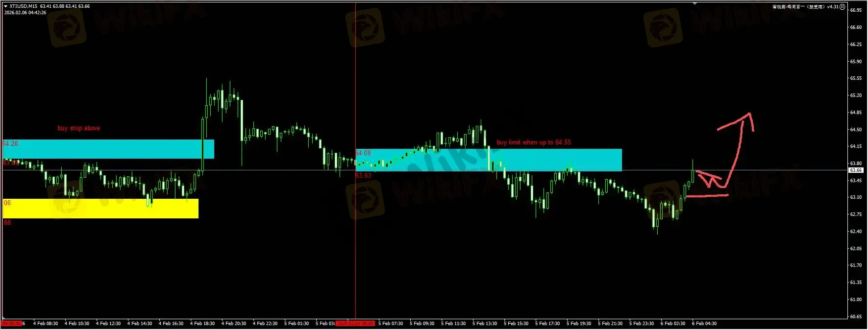This screenshot has width=868, height=330.
Task: Click the left cyan zone rectangle at 64.28
Action: [x=108, y=149]
